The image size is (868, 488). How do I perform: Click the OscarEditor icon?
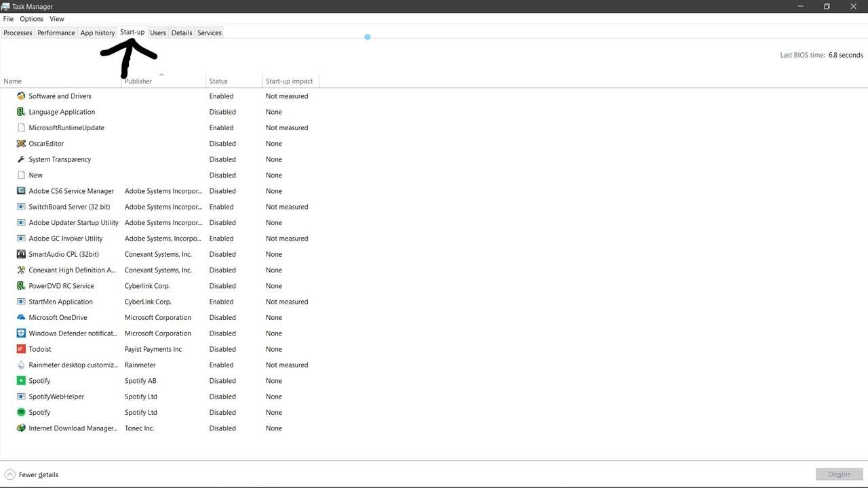click(x=21, y=144)
